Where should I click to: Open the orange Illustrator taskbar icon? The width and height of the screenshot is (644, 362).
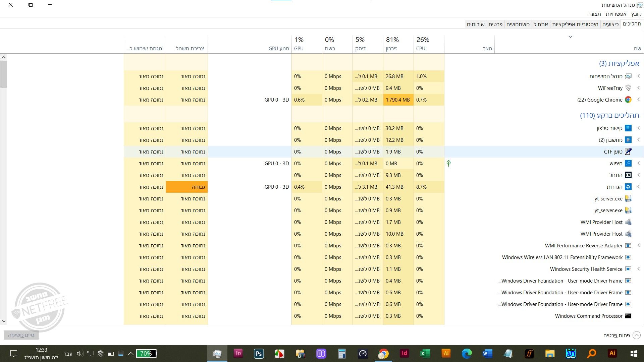pyautogui.click(x=446, y=353)
